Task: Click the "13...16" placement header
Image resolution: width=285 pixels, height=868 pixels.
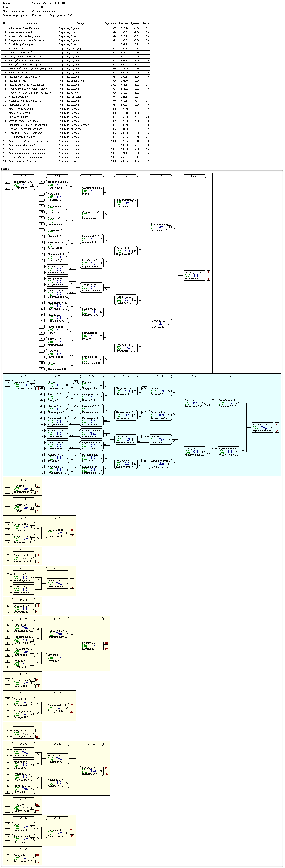Action: tap(23, 569)
